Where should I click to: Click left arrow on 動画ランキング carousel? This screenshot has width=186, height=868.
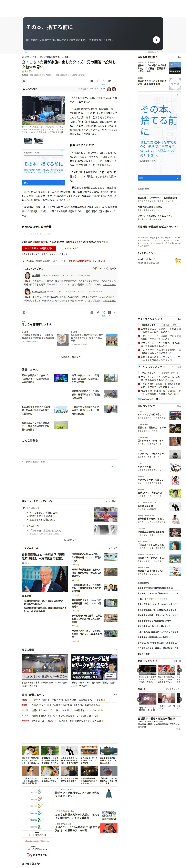coord(139,670)
